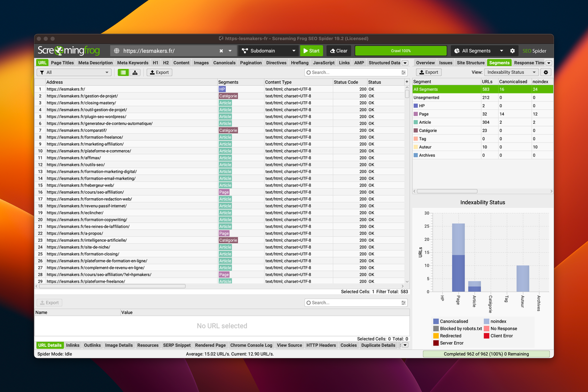Switch to tree view in the URL toolbar
This screenshot has width=588, height=392.
(x=135, y=72)
